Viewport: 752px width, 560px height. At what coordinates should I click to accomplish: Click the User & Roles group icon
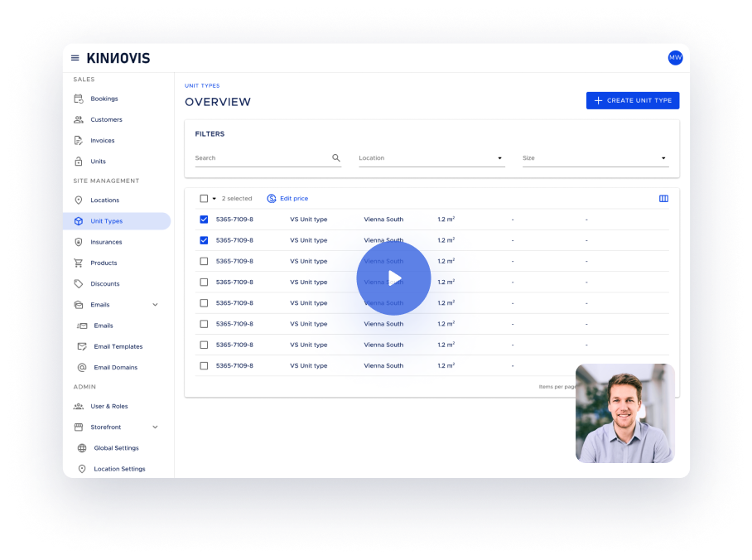[79, 407]
